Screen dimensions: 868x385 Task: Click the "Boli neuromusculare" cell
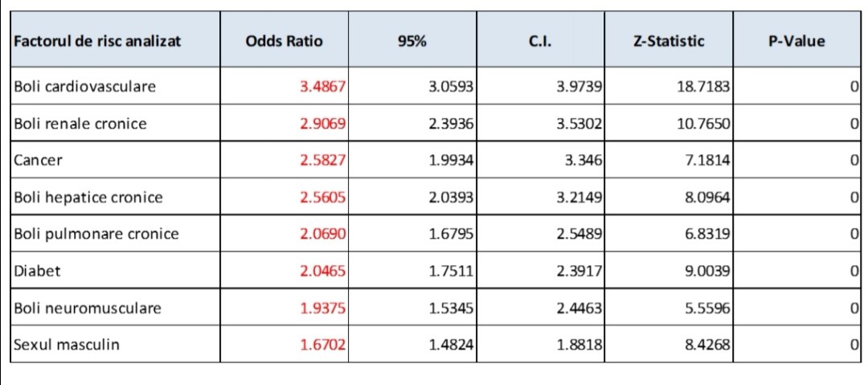[x=87, y=308]
